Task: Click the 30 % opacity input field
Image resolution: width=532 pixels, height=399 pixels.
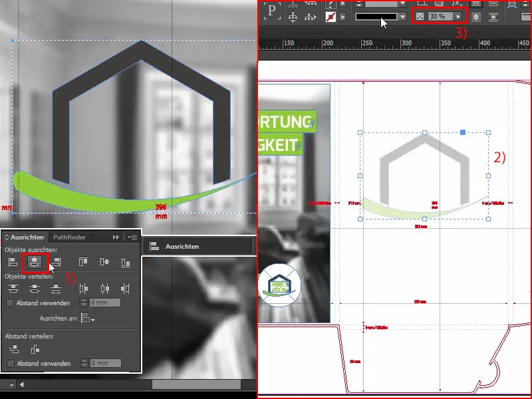Action: 440,16
